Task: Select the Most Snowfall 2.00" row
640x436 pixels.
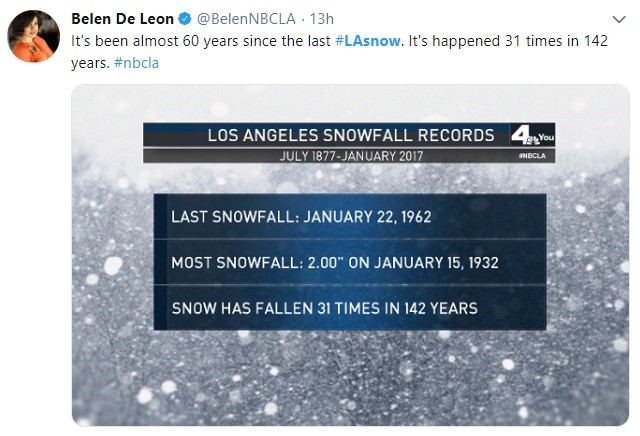Action: click(x=350, y=262)
